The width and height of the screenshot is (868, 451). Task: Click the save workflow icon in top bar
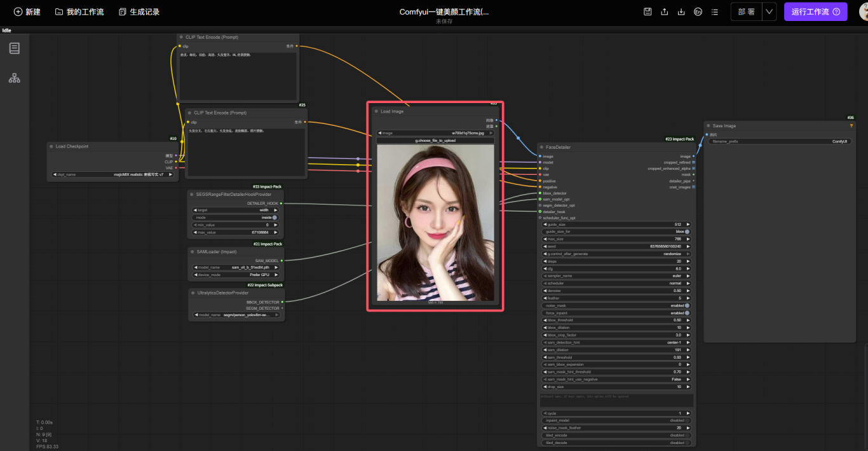[x=648, y=11]
